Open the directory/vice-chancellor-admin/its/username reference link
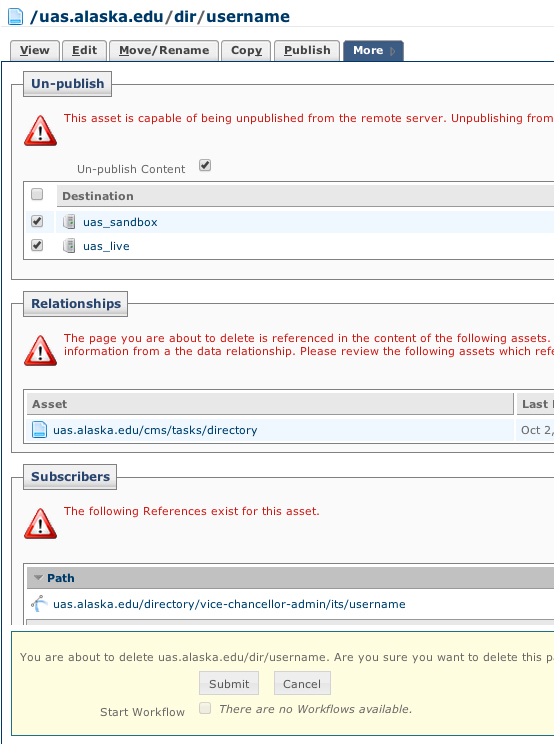 [229, 604]
